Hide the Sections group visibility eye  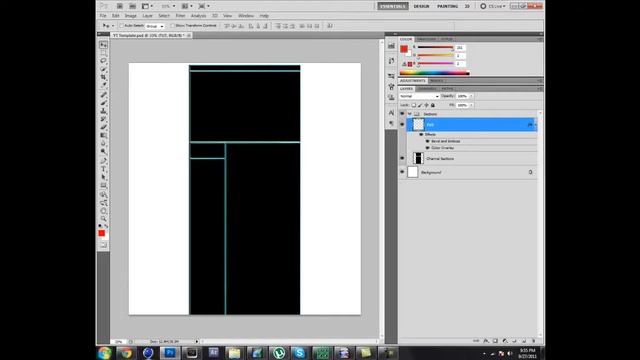(402, 114)
